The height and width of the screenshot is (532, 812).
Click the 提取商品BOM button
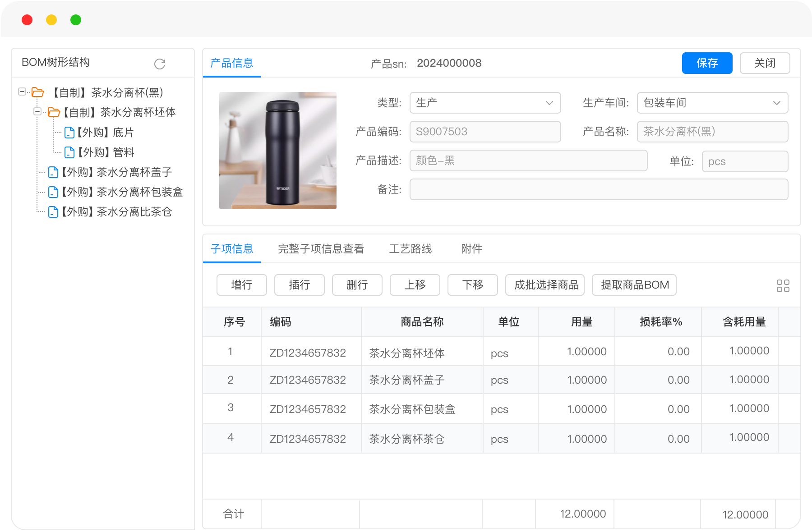click(x=634, y=285)
